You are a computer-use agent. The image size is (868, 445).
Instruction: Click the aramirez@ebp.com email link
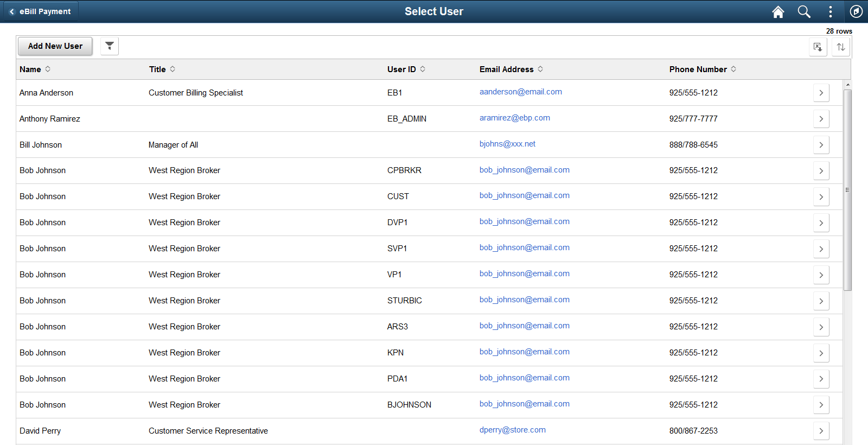(515, 118)
